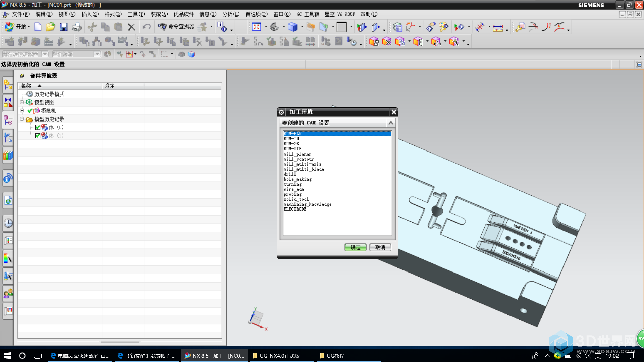Open the GC 工具箱 menu

click(x=308, y=14)
